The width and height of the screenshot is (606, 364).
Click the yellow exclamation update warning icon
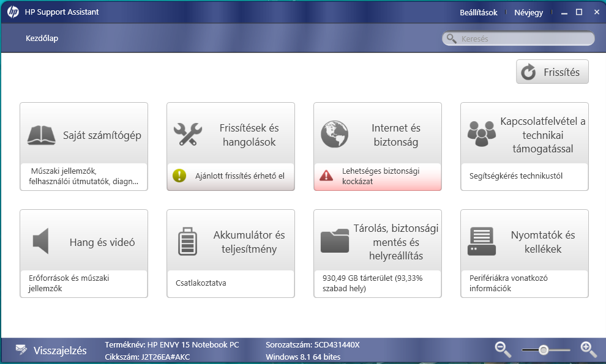click(179, 176)
